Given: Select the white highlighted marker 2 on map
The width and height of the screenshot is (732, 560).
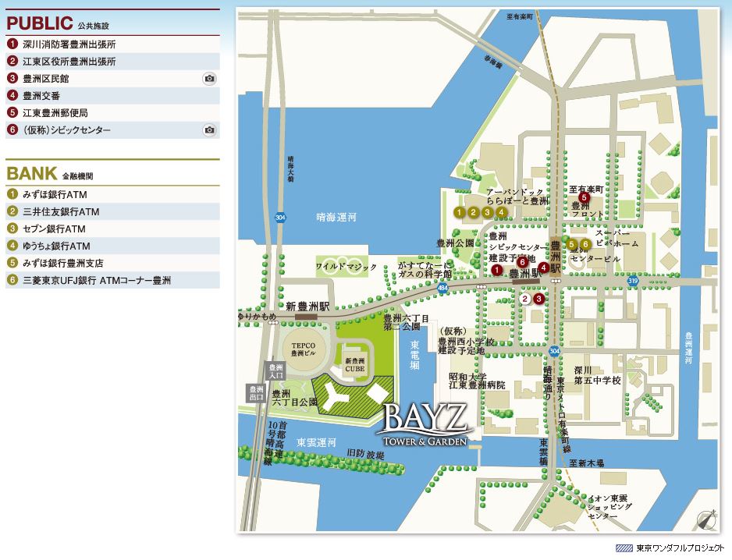Looking at the screenshot, I should pos(525,298).
